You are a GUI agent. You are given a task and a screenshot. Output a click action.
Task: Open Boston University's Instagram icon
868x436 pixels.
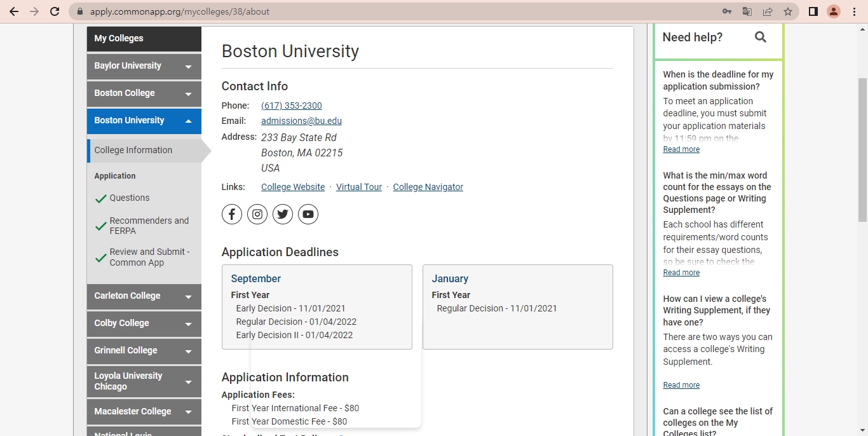coord(257,214)
